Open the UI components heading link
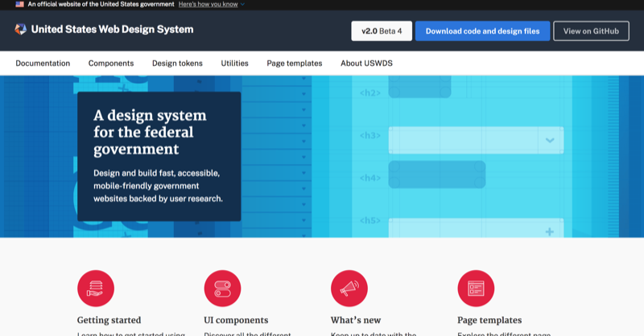The width and height of the screenshot is (644, 336). click(x=236, y=320)
